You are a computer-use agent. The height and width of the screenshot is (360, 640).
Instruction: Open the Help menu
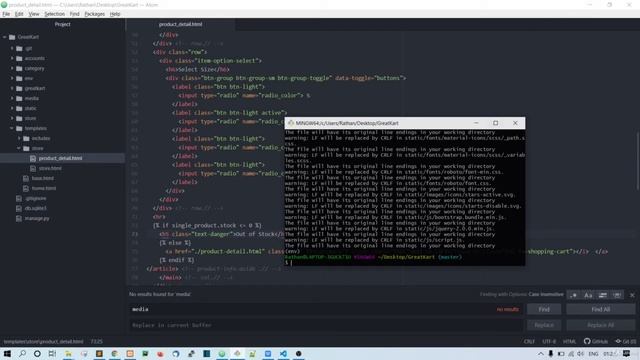coord(115,14)
